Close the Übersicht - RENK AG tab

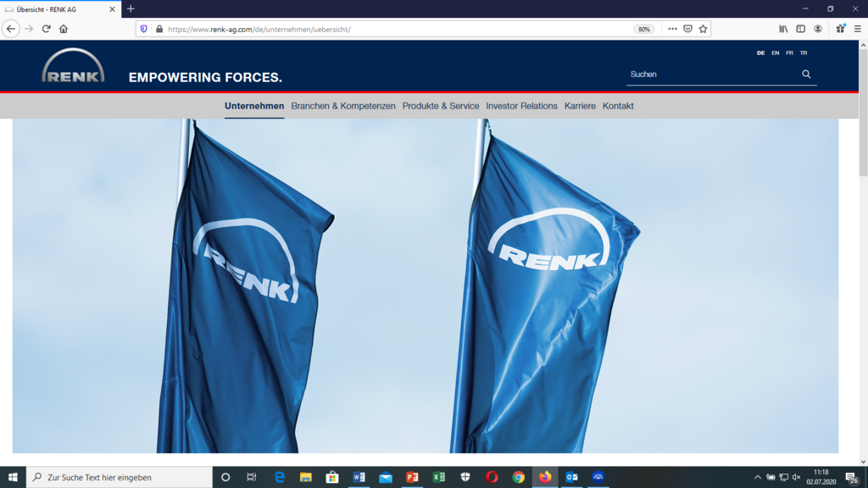[112, 9]
